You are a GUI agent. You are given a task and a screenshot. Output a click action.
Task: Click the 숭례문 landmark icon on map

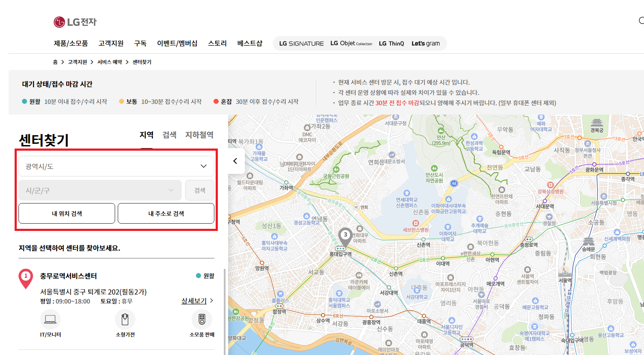point(588,242)
